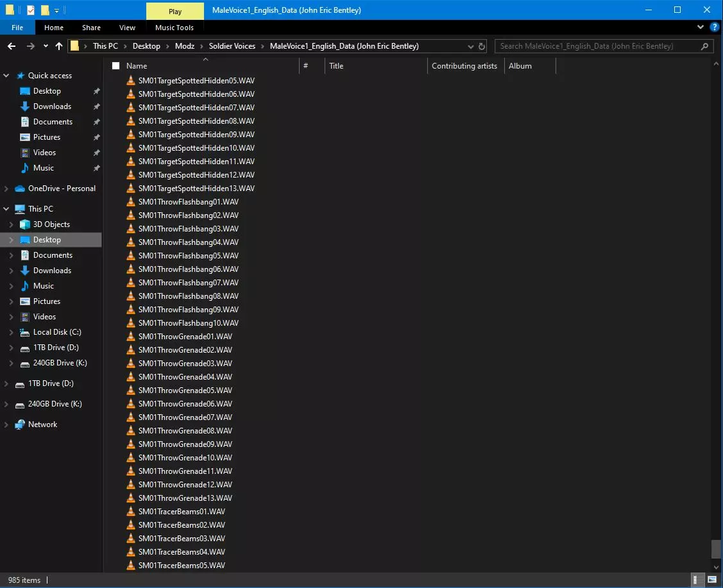The height and width of the screenshot is (588, 723).
Task: Click the vertical scrollbar thumb
Action: click(x=716, y=549)
